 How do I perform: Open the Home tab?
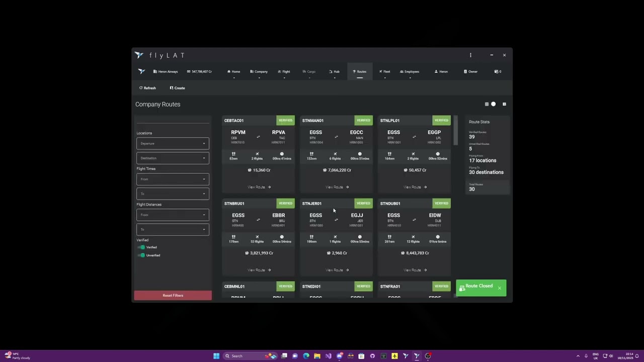pos(233,71)
